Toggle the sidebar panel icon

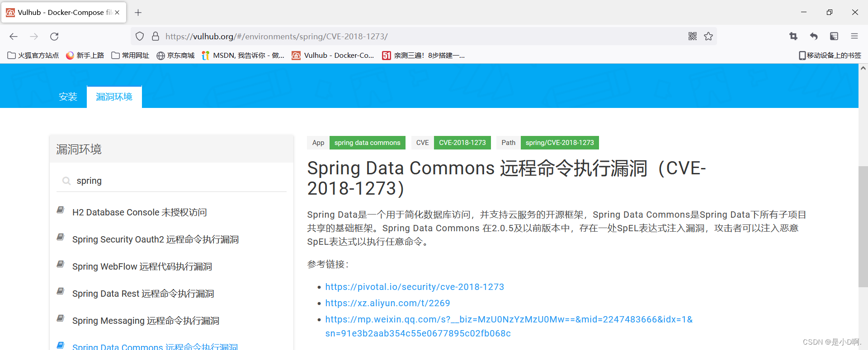(x=834, y=36)
